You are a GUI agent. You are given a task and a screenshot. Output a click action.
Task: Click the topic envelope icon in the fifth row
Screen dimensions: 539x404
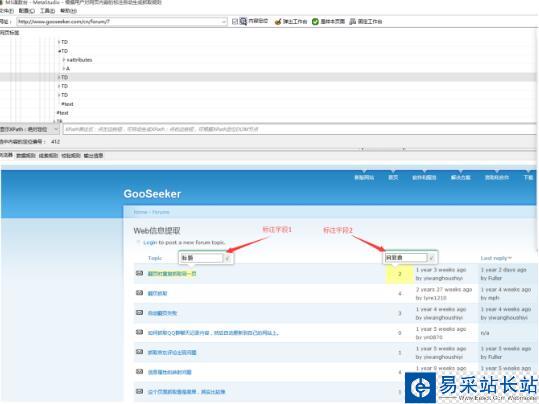point(139,352)
